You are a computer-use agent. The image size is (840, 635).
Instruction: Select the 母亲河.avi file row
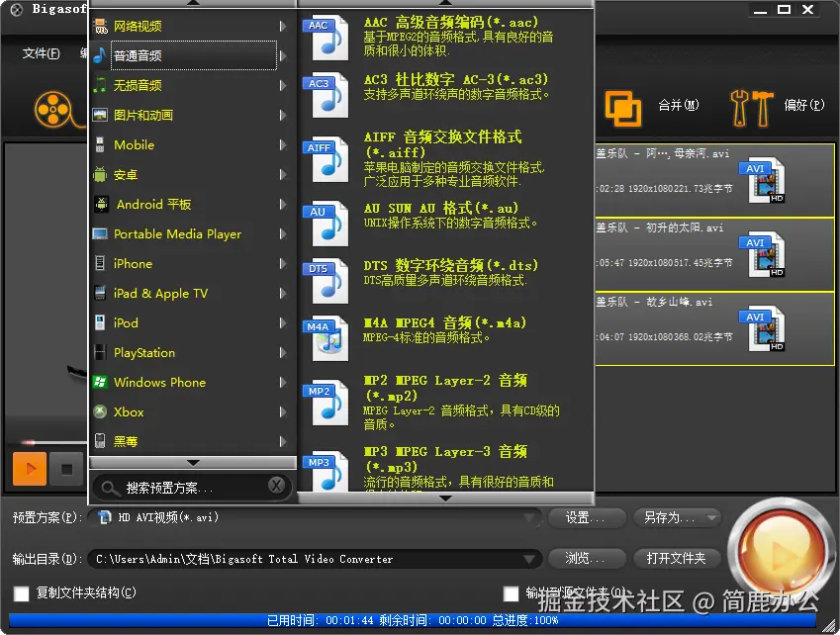714,180
